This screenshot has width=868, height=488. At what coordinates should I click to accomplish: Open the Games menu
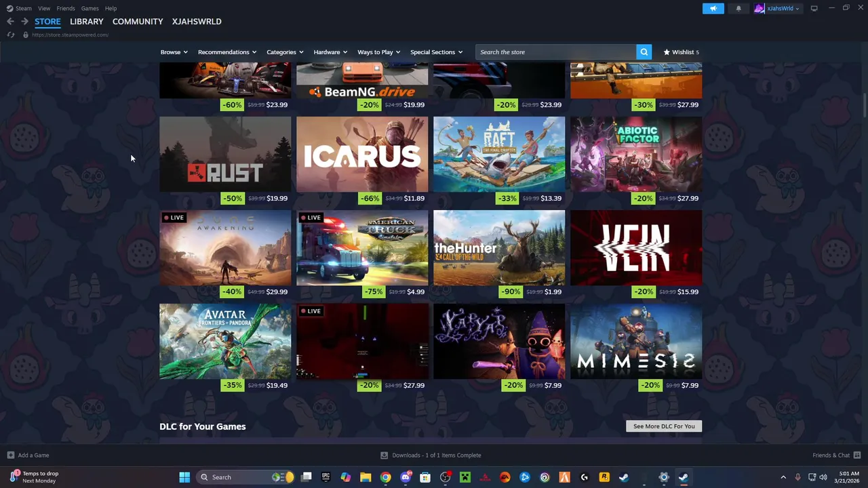coord(90,8)
